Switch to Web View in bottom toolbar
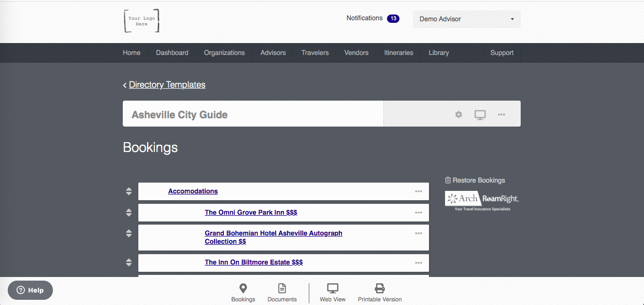Image resolution: width=644 pixels, height=305 pixels. [x=333, y=288]
